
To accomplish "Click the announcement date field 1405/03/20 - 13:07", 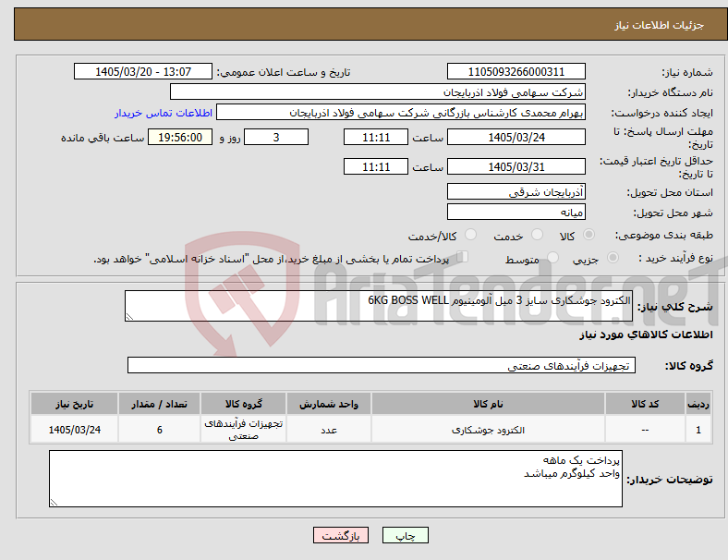I will click(x=143, y=71).
